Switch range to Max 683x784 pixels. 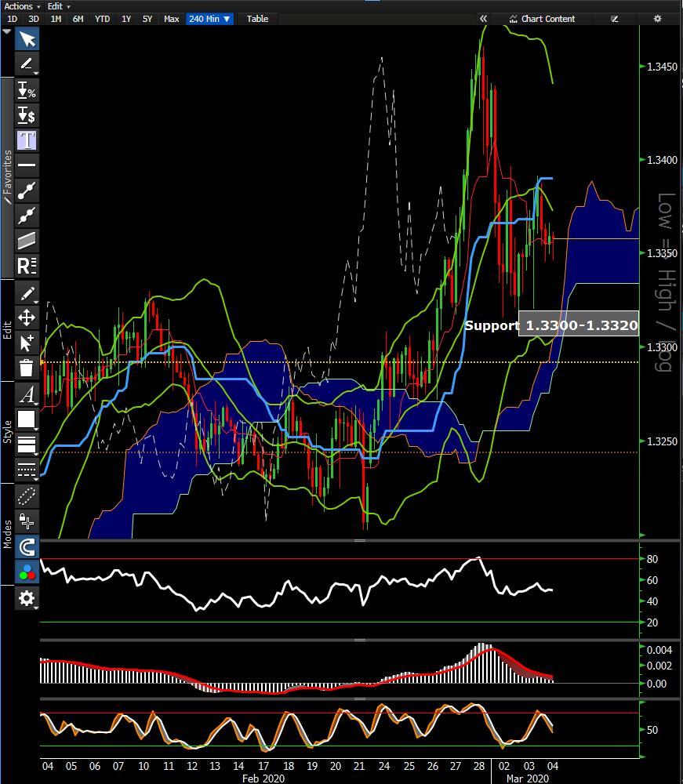[171, 19]
